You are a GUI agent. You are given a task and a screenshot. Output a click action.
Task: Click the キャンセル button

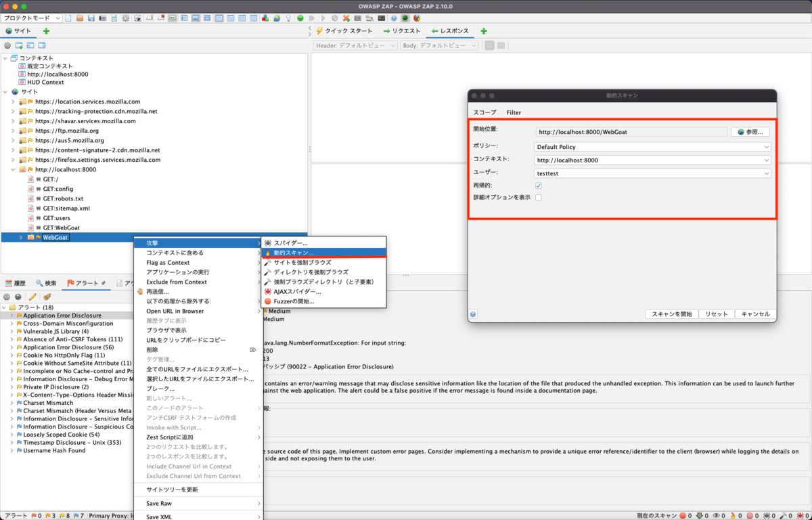pos(755,314)
